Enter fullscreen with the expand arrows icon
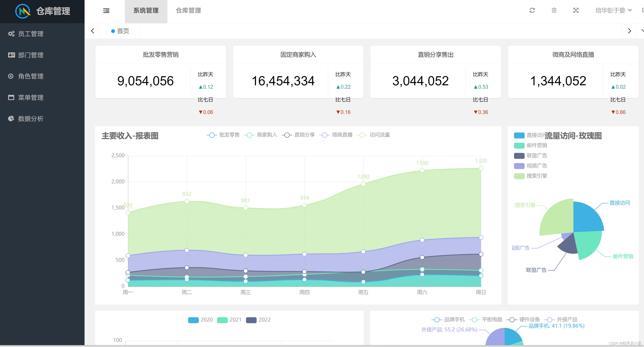644x347 pixels. point(576,10)
